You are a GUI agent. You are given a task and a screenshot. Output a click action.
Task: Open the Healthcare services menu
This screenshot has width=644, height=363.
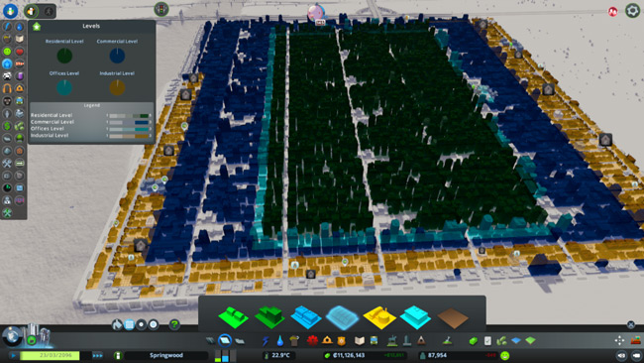click(x=312, y=340)
